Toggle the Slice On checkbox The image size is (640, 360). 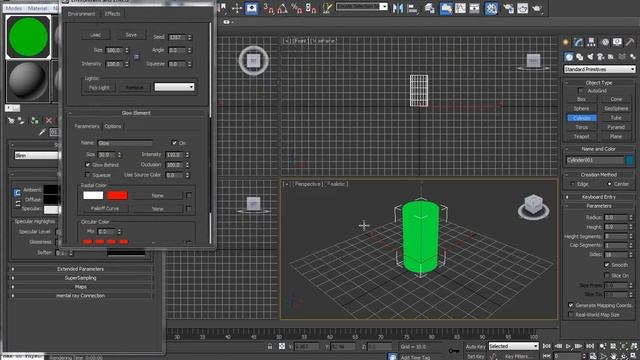point(607,276)
